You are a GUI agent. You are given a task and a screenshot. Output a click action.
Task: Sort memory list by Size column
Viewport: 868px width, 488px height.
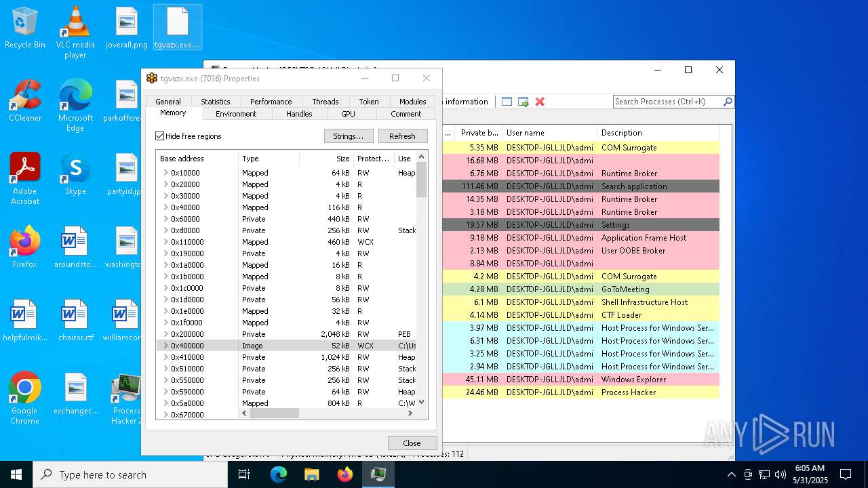click(x=326, y=159)
